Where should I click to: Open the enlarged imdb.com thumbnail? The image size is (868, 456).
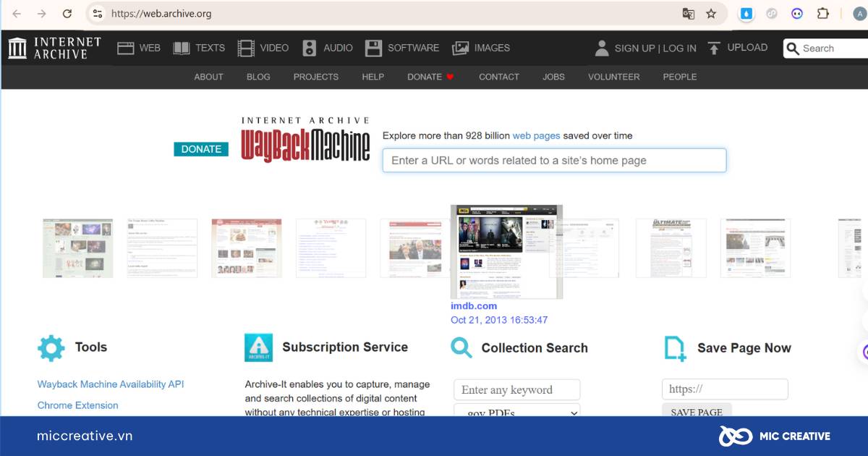[x=506, y=252]
